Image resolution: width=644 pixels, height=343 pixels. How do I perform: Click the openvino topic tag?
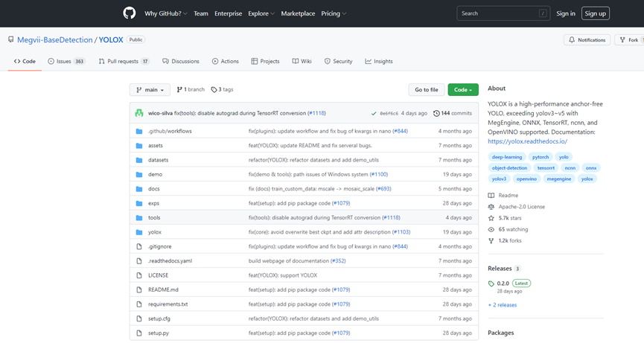[x=526, y=179]
